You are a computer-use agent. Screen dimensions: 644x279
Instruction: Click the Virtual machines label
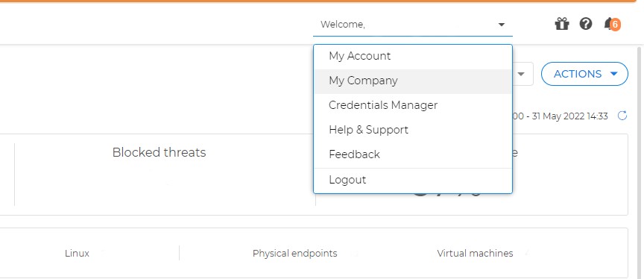click(475, 253)
